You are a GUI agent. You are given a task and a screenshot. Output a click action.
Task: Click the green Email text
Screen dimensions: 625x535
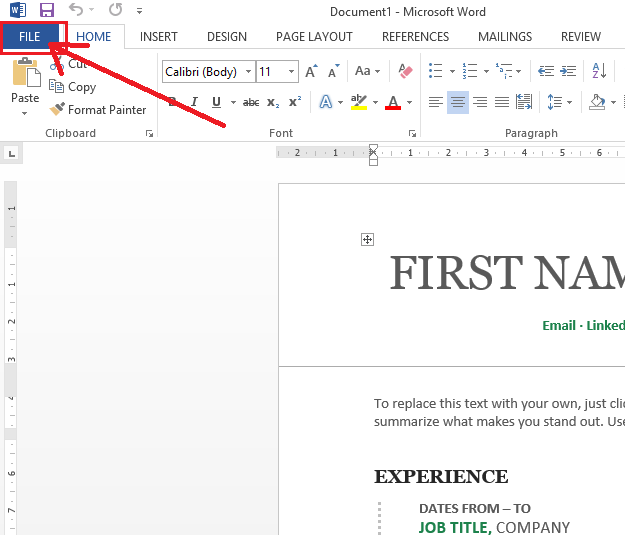click(x=559, y=326)
